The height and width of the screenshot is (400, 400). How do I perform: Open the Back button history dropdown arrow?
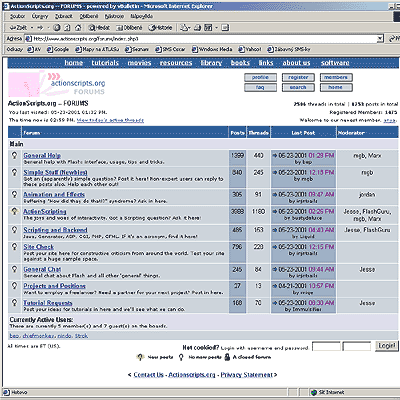[32, 28]
